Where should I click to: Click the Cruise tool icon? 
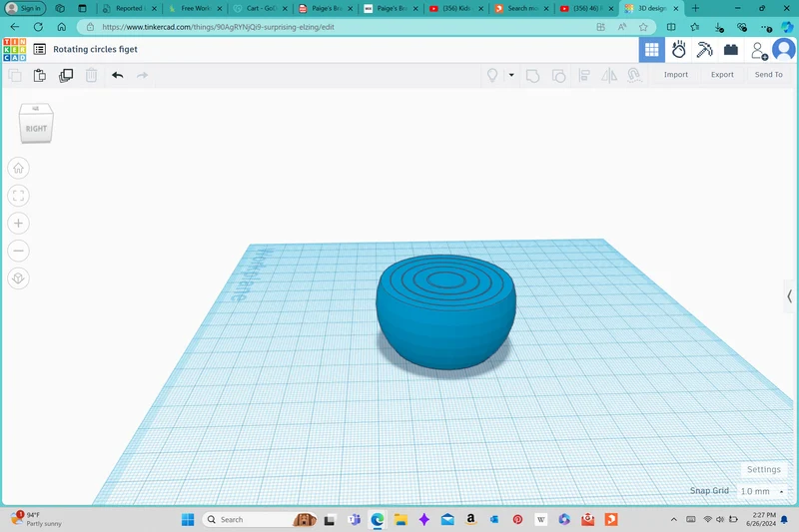pos(634,75)
